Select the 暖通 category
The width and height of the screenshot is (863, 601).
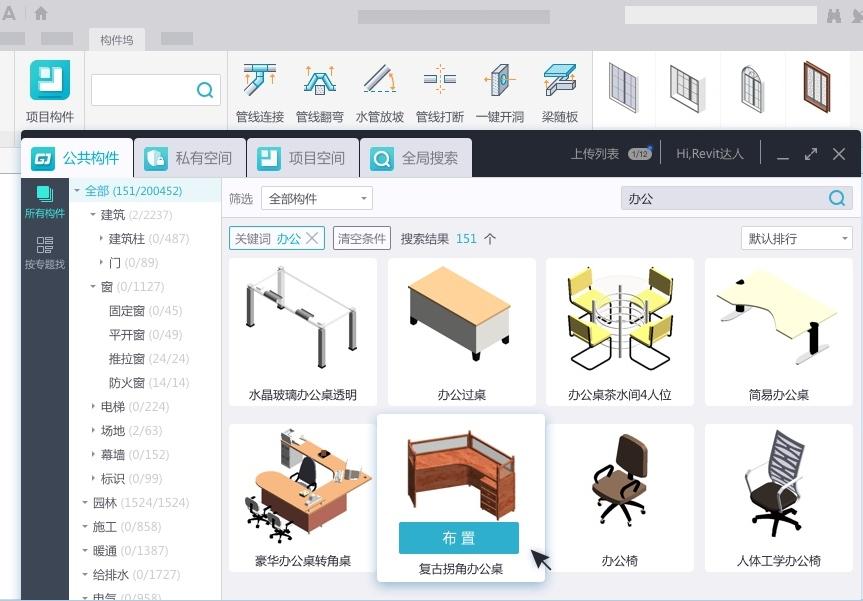[130, 551]
